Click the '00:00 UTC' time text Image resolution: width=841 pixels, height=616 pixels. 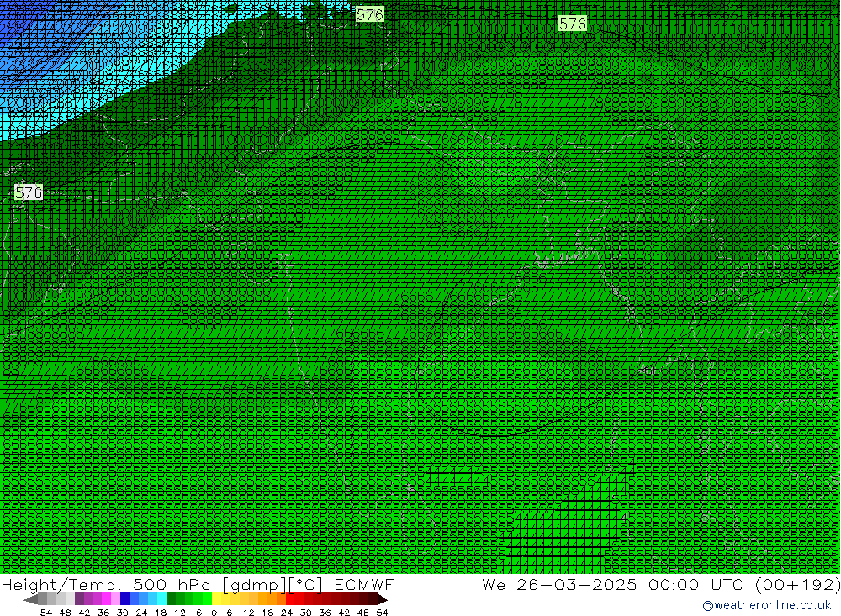pos(696,584)
